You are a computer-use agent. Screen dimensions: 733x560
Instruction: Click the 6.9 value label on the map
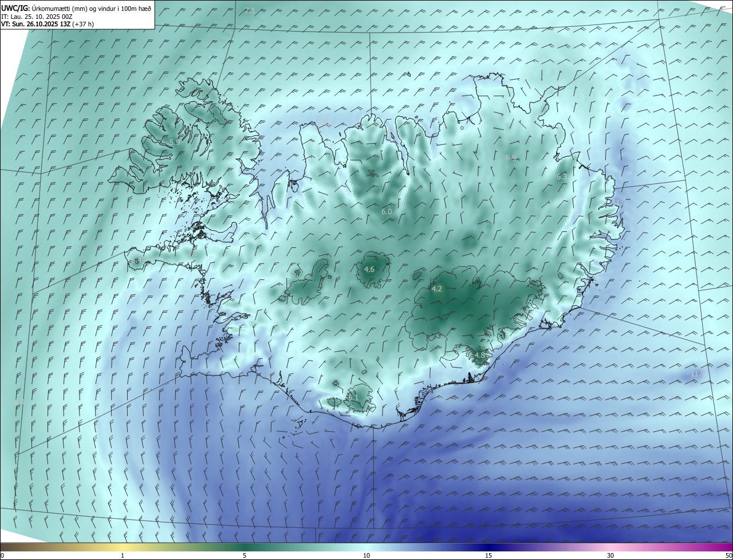pos(511,158)
